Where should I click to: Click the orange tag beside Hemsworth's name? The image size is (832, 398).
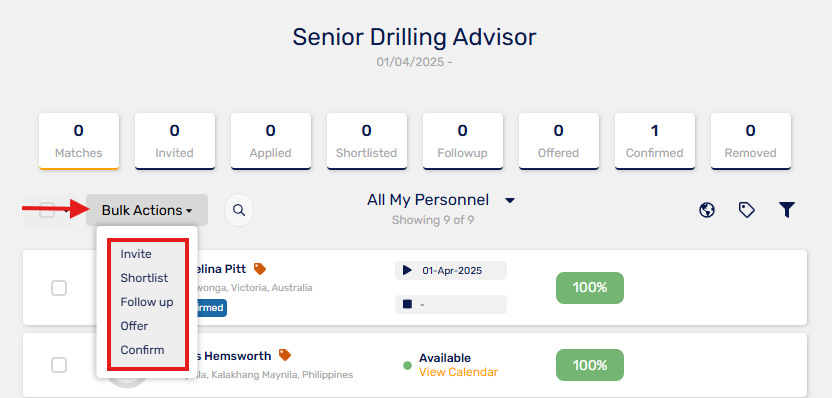tap(285, 354)
